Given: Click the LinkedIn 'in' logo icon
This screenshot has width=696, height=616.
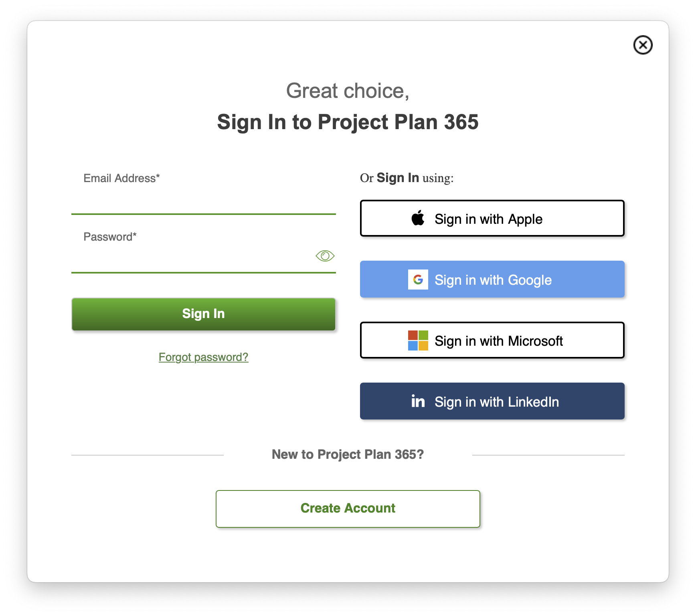Looking at the screenshot, I should (x=418, y=401).
